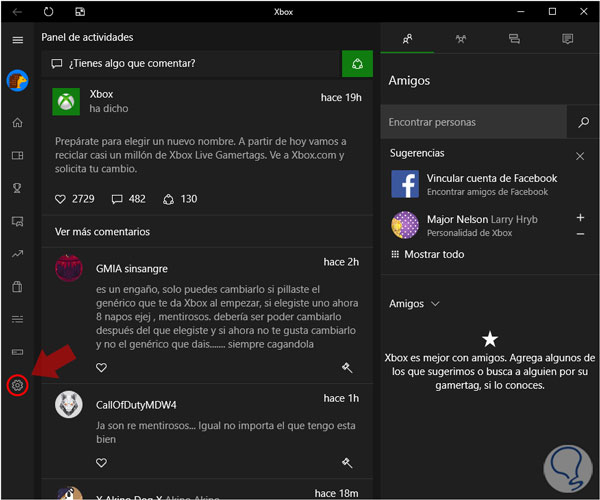This screenshot has height=500, width=600.
Task: Minimize the Xbox window
Action: [520, 11]
